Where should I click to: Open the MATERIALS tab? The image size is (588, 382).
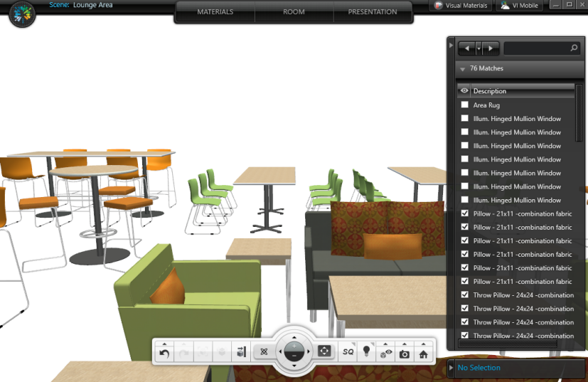click(215, 12)
